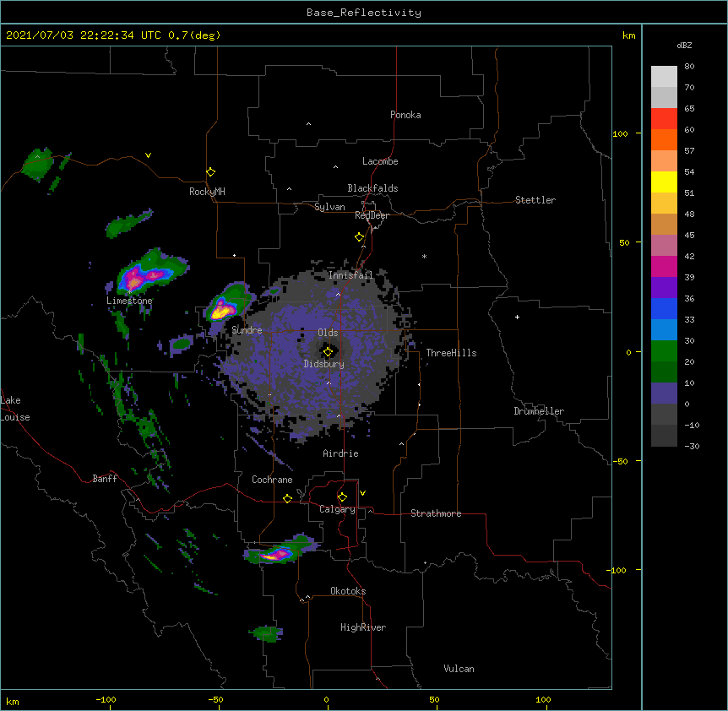This screenshot has height=711, width=728.
Task: Click the Blackfalds city label
Action: tap(372, 188)
